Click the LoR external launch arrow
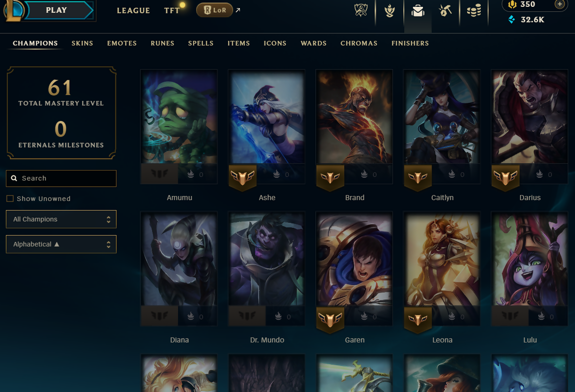This screenshot has height=392, width=575. click(x=238, y=10)
